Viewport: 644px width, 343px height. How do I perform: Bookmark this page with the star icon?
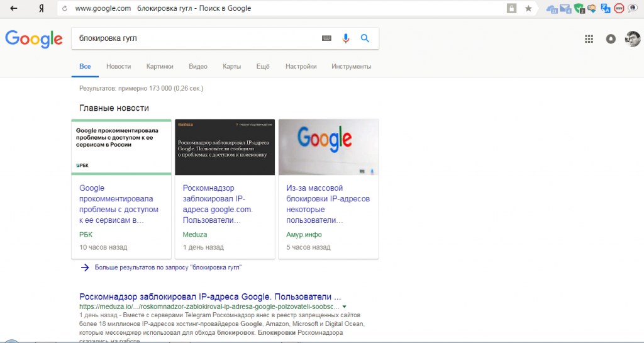pyautogui.click(x=528, y=8)
